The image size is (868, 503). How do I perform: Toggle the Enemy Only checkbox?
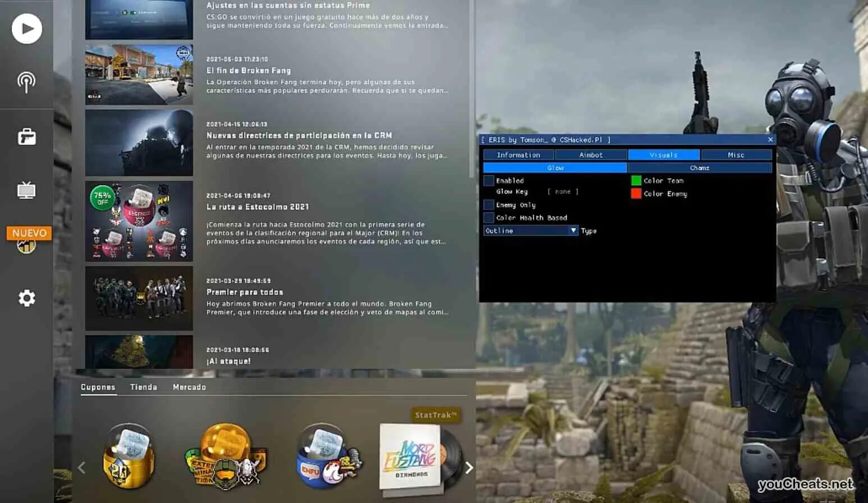(488, 205)
